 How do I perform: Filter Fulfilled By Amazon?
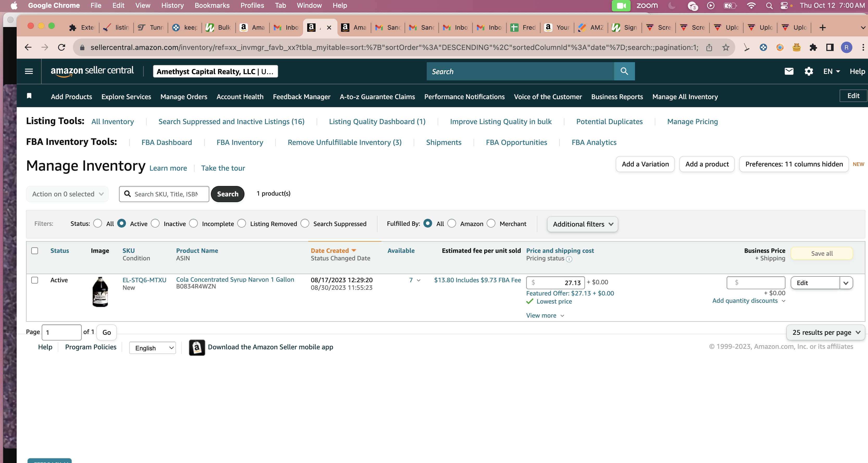click(452, 224)
